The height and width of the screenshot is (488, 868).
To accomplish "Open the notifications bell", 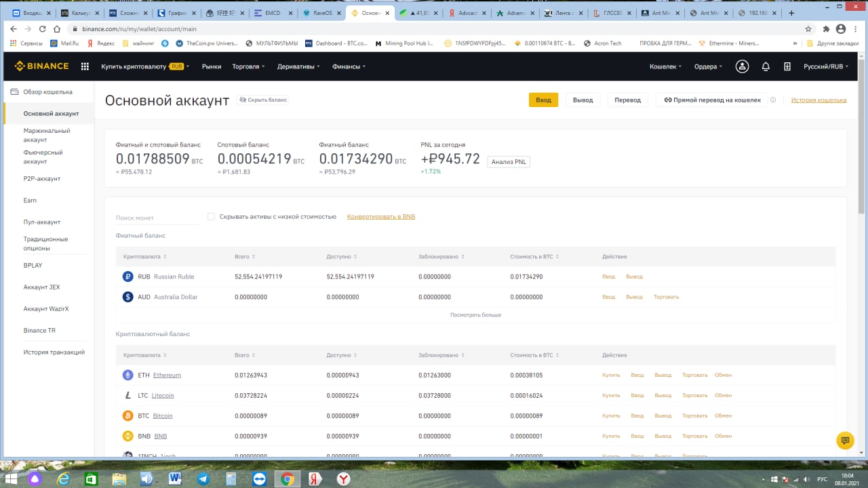I will [x=766, y=66].
